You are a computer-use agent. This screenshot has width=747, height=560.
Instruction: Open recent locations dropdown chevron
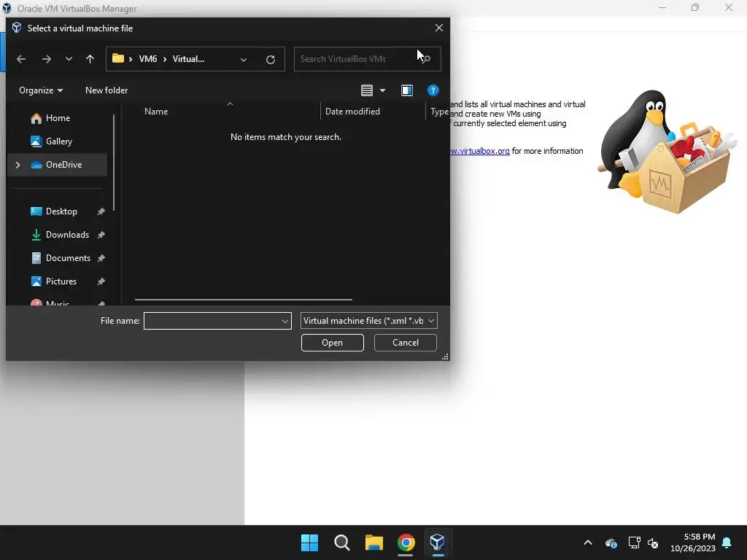(69, 59)
